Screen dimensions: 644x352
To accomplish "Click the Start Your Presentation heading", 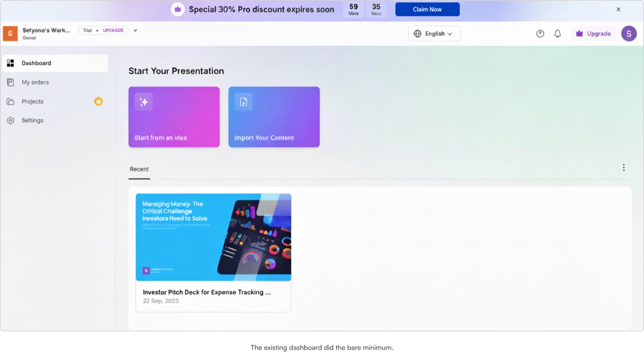I will pyautogui.click(x=176, y=71).
